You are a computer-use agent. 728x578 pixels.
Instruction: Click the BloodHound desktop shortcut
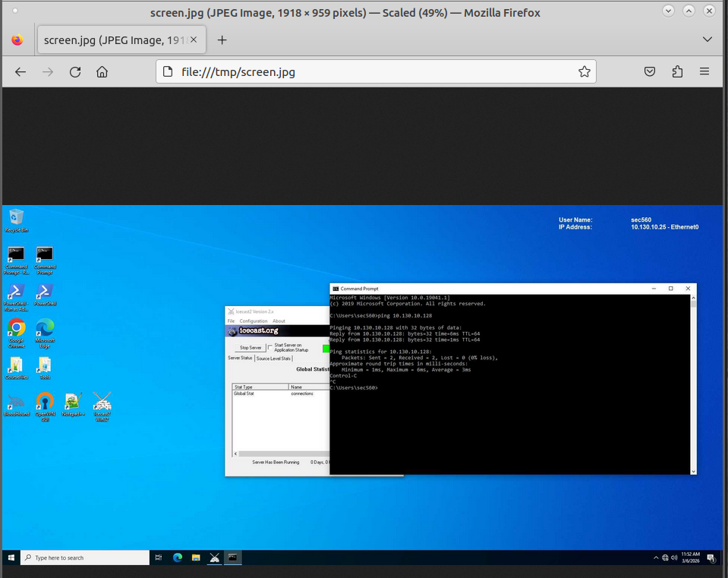coord(17,404)
